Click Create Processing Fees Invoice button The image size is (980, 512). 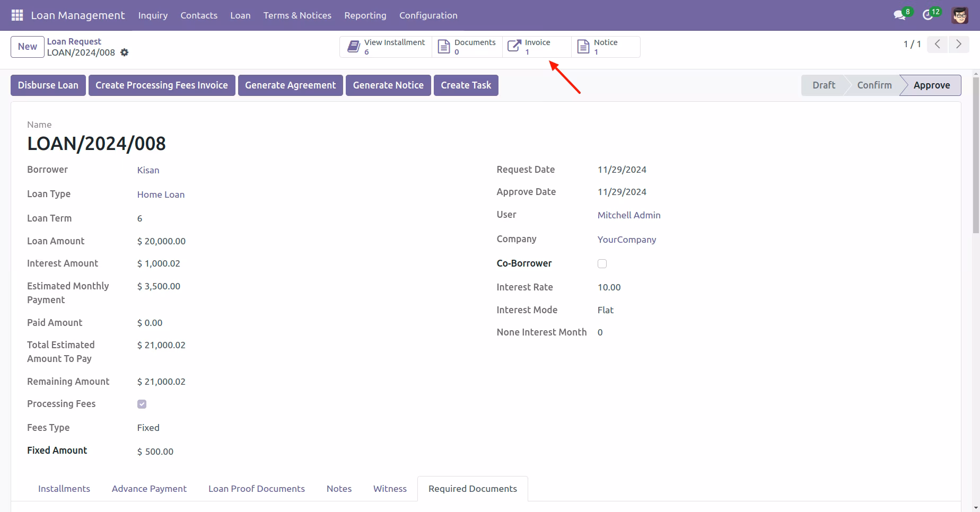click(x=162, y=85)
